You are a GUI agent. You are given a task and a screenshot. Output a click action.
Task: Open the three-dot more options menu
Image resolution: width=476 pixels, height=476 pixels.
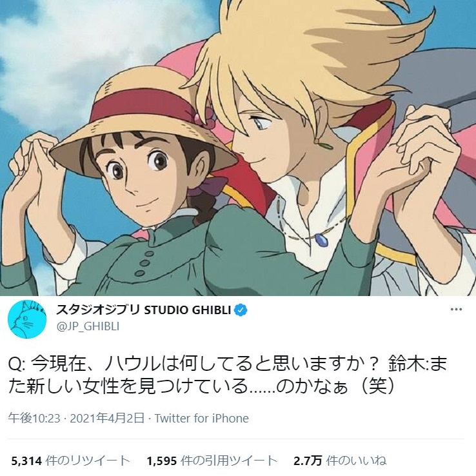point(456,310)
